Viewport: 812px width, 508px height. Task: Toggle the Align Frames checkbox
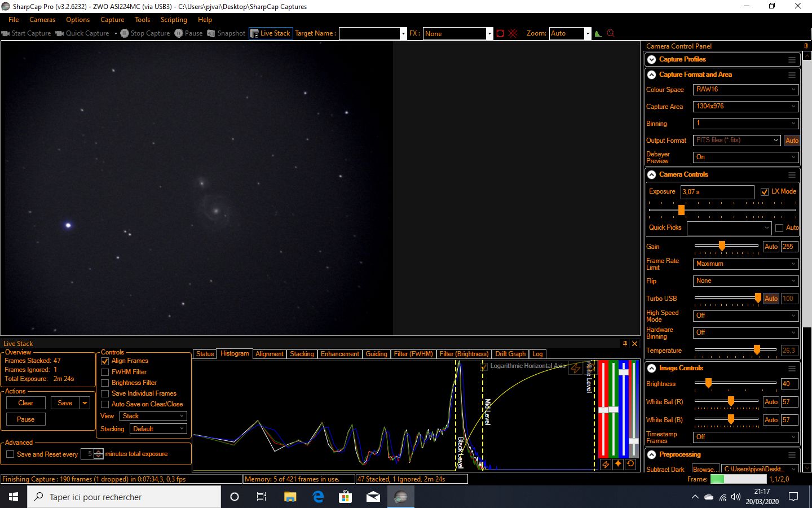pos(105,361)
